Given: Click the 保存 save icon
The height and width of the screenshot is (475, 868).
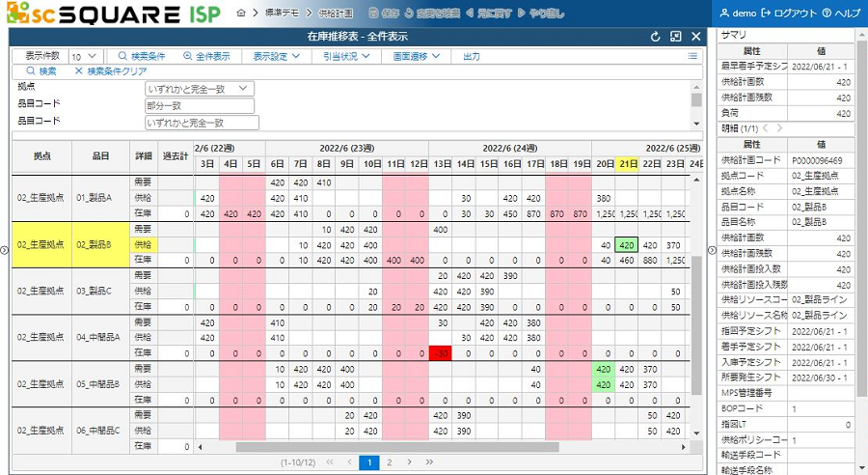Looking at the screenshot, I should (372, 14).
